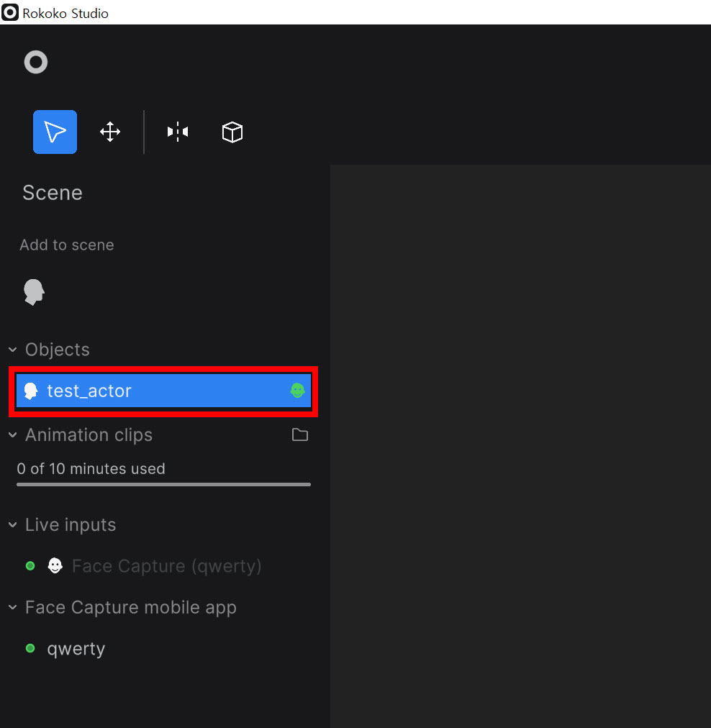Select the test_actor object row
Image resolution: width=711 pixels, height=728 pixels.
[163, 391]
